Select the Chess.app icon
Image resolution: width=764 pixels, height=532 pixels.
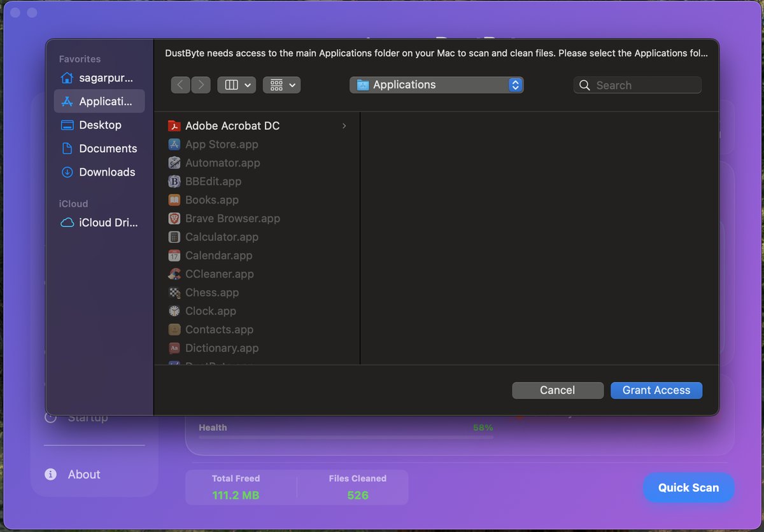[174, 292]
